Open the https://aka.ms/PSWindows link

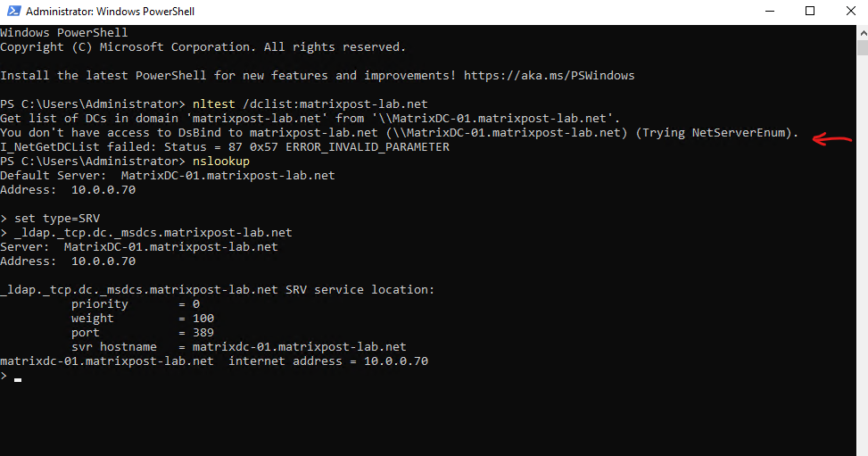[550, 75]
